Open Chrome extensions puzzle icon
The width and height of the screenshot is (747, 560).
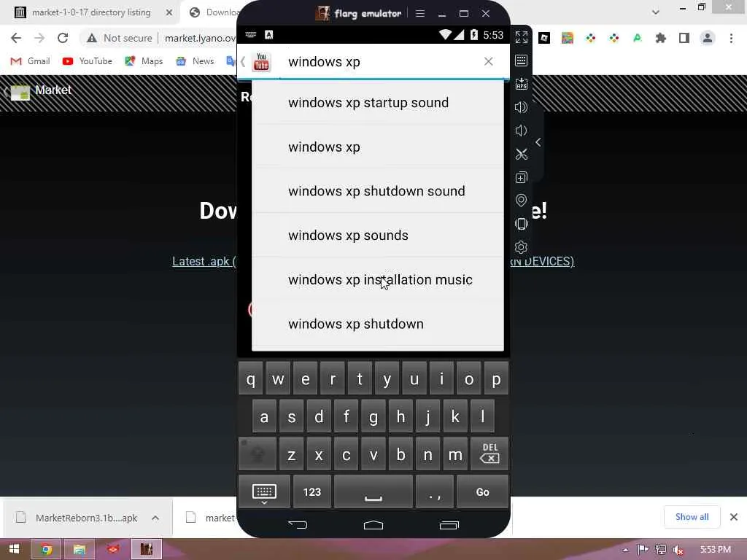click(660, 38)
